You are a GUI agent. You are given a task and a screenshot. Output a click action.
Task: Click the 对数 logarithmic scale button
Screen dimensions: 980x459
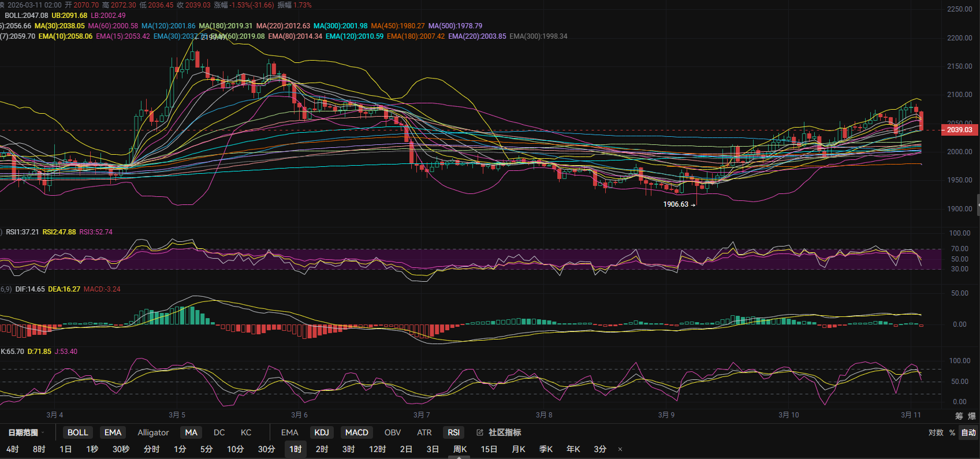tap(936, 432)
